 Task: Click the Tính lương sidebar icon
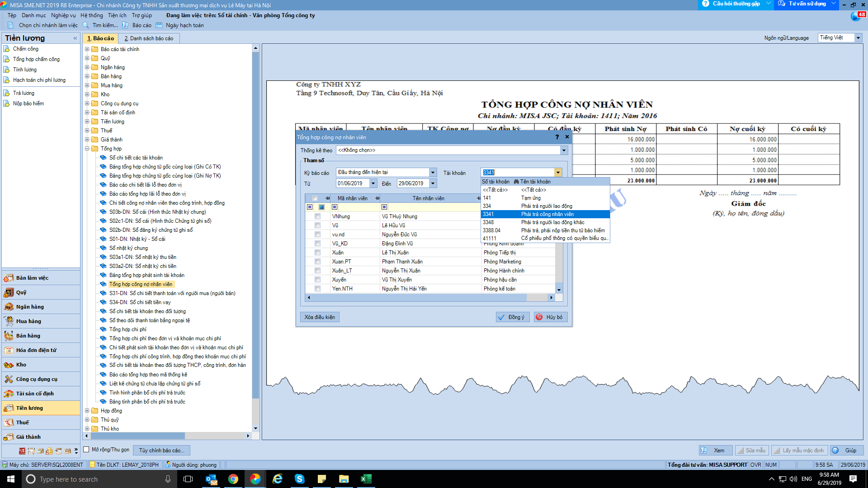coord(7,70)
